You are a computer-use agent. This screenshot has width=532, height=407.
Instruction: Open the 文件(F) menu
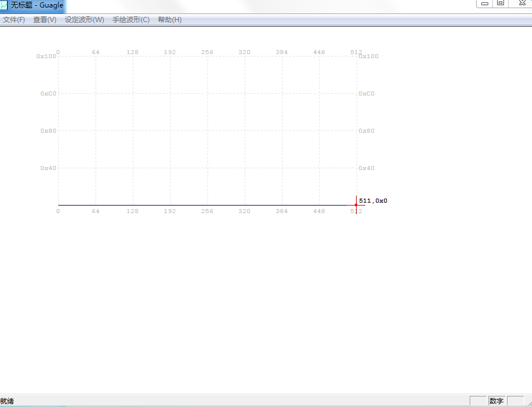14,20
